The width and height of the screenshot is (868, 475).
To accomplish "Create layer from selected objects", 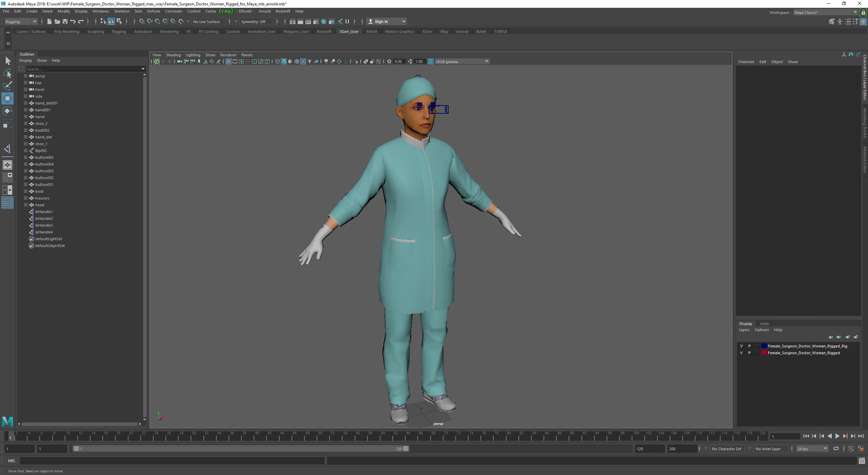I will click(856, 337).
